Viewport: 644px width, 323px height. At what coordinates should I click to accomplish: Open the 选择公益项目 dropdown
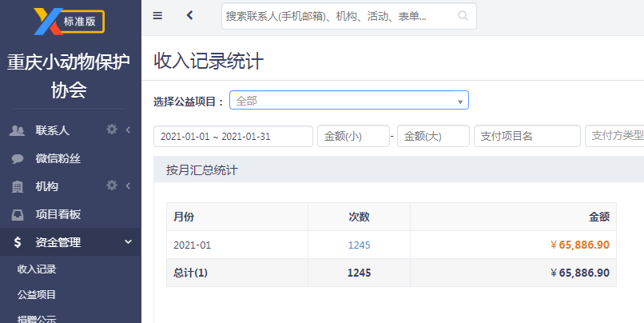tap(349, 100)
